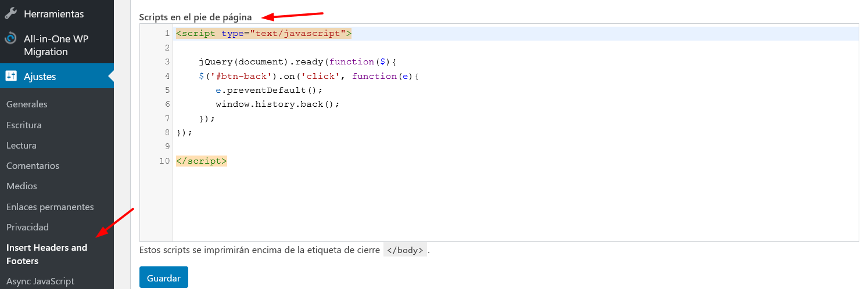This screenshot has height=289, width=868.
Task: Click the Herramientas wrench icon
Action: [10, 14]
